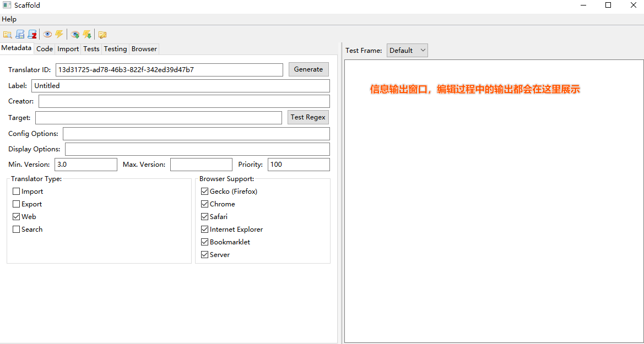Viewport: 644px width, 344px height.
Task: Open the Testing tab
Action: pyautogui.click(x=115, y=48)
